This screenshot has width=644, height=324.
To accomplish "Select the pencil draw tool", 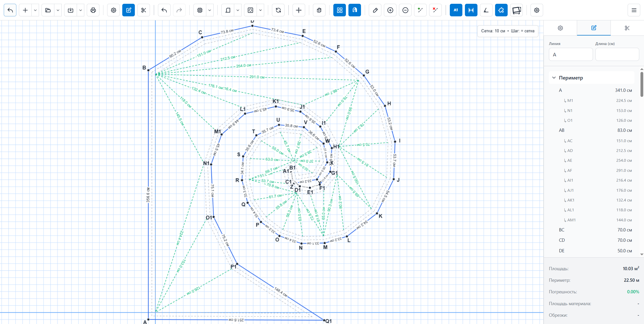I will 375,10.
